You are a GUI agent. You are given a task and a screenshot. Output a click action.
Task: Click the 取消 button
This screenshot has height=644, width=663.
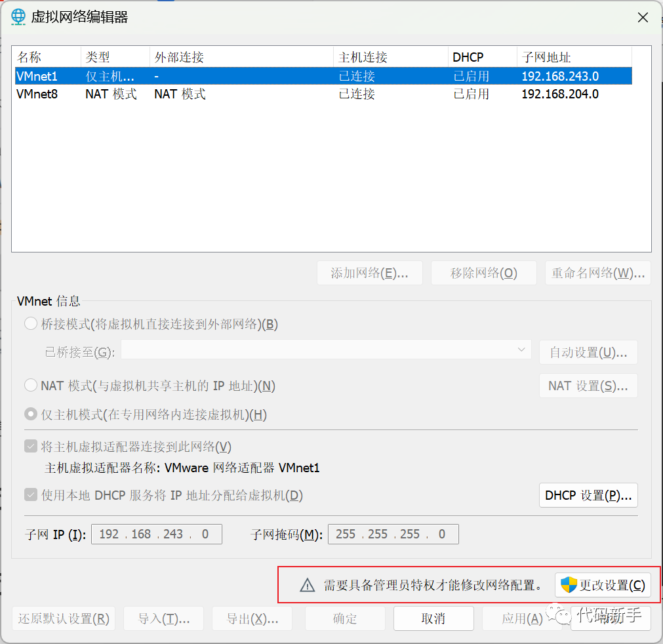tap(433, 618)
